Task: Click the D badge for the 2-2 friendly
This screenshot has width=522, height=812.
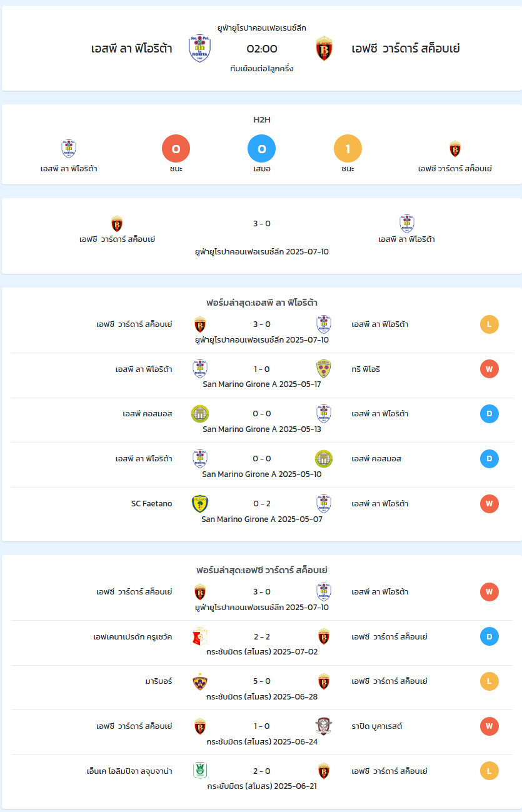Action: [x=489, y=636]
